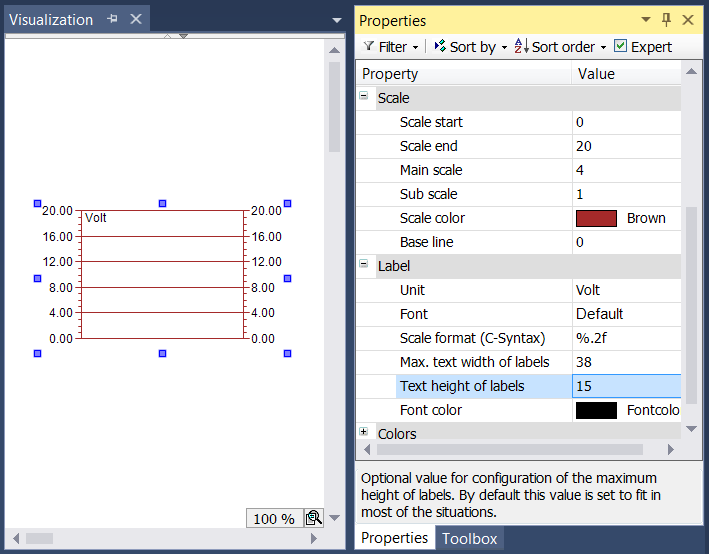The image size is (709, 554).
Task: Expand the Colors property group
Action: click(364, 431)
